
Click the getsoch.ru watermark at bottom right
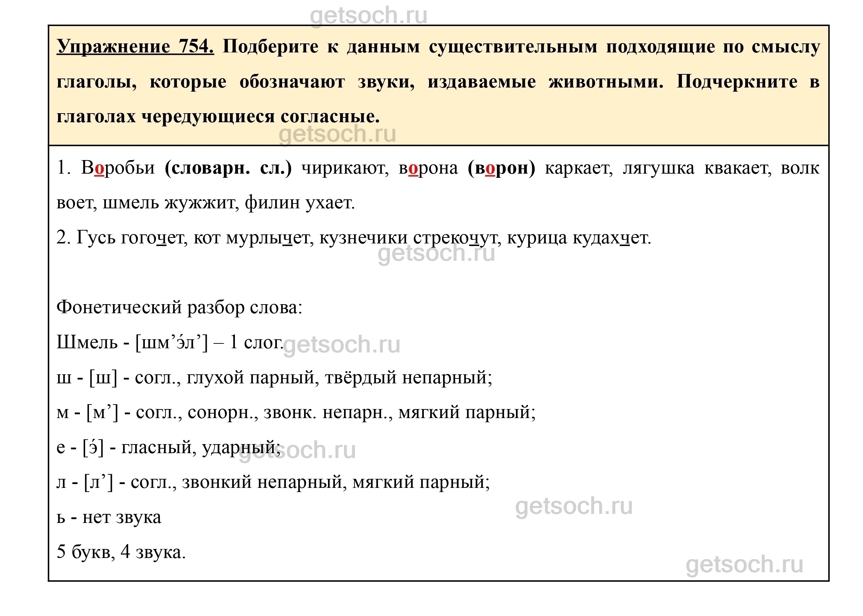point(744,565)
